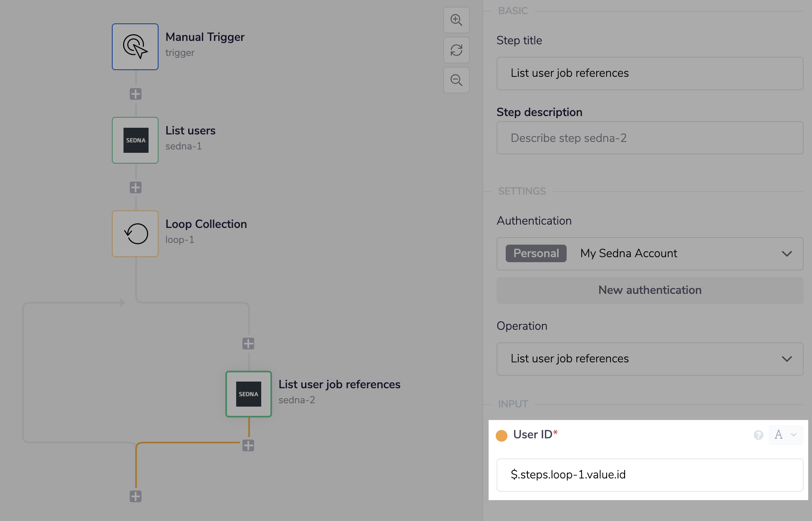
Task: Zoom out of the workflow canvas
Action: click(456, 80)
